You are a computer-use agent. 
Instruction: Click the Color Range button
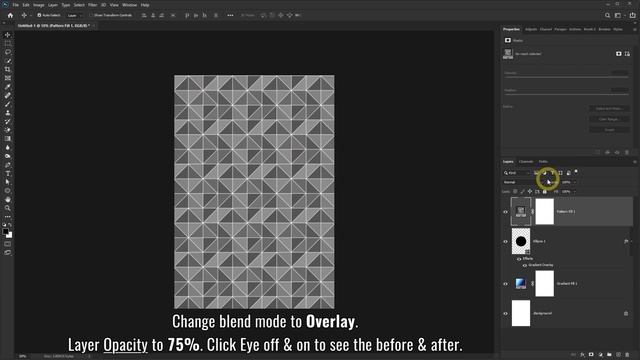(609, 119)
